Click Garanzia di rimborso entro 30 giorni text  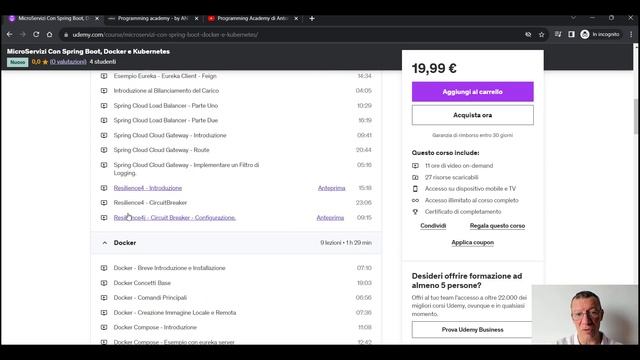[x=472, y=135]
